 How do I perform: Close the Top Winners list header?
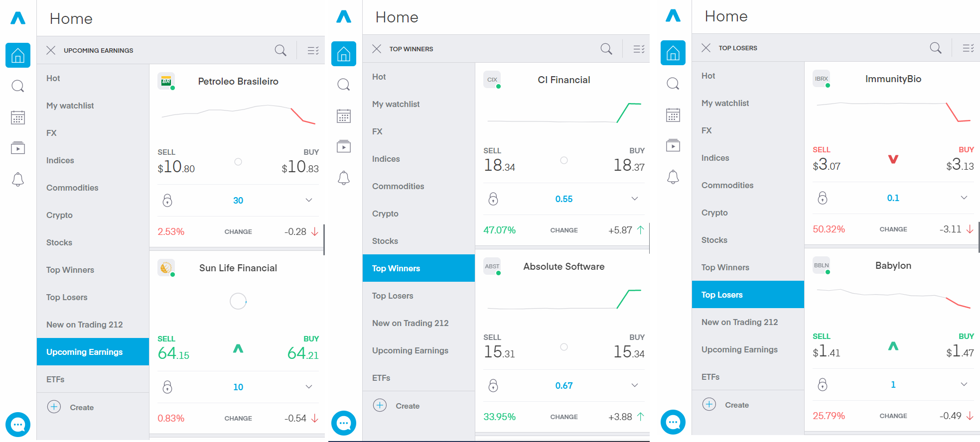pyautogui.click(x=377, y=49)
